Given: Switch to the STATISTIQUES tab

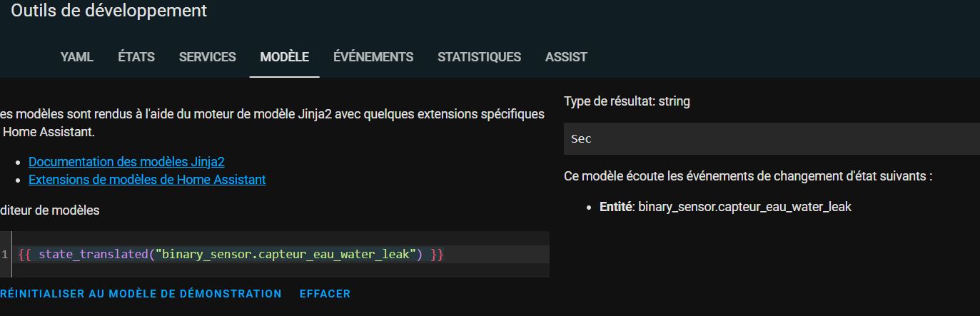Looking at the screenshot, I should 480,57.
